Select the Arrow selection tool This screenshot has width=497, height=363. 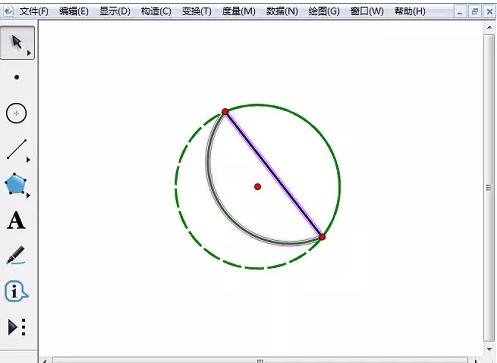(x=17, y=43)
